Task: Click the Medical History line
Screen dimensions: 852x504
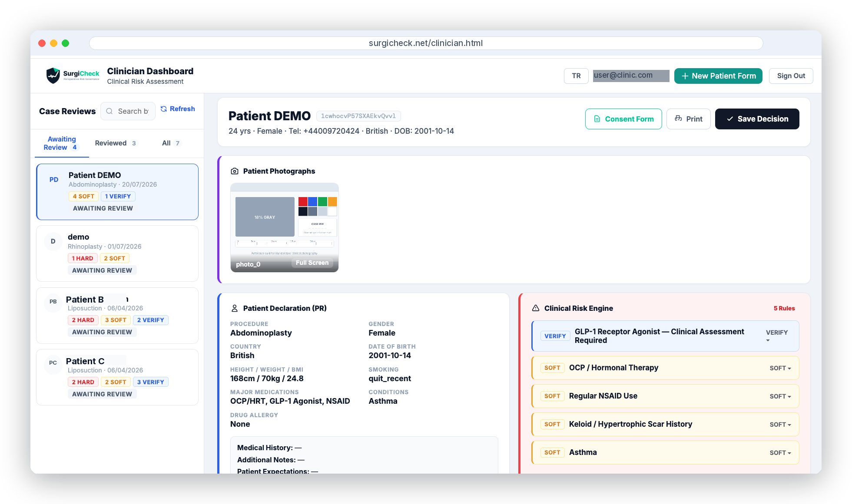Action: tap(269, 448)
